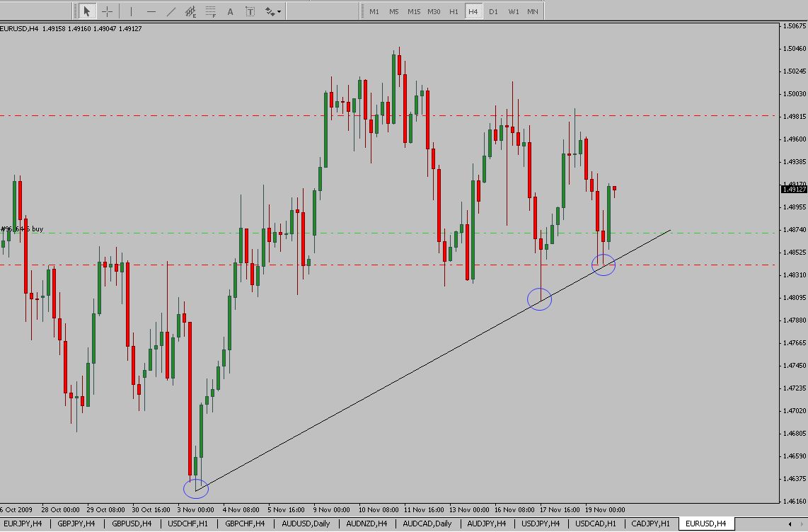Select the Fibonacci retracement tool

(x=211, y=11)
